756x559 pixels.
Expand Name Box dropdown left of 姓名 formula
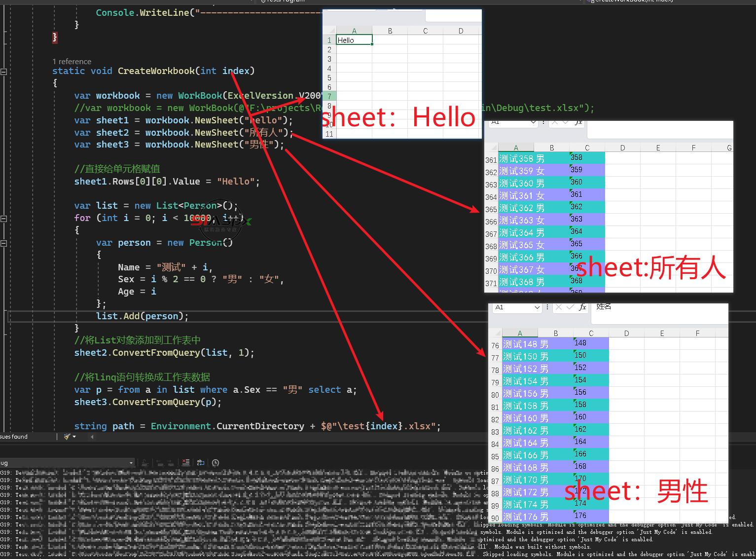pos(537,307)
